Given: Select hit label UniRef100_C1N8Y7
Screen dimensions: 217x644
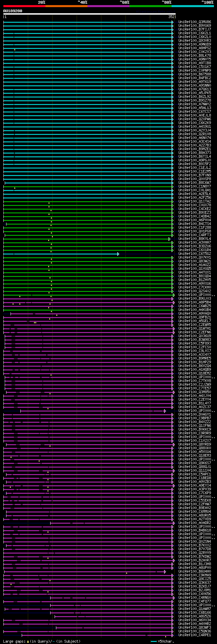Looking at the screenshot, I should click(x=195, y=186).
